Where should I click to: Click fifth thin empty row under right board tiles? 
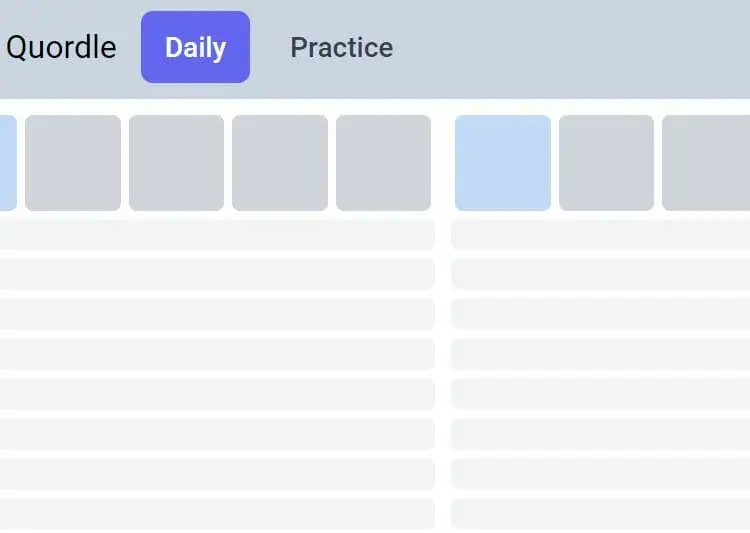[x=600, y=394]
